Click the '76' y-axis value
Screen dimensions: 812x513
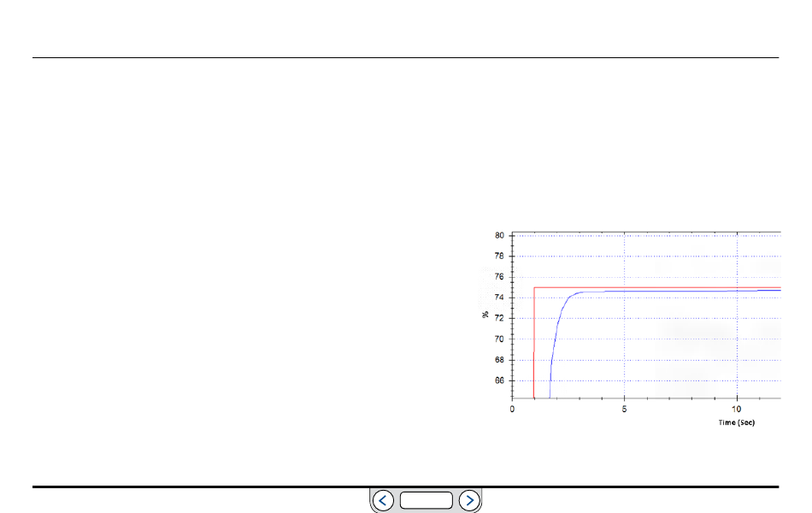(499, 277)
